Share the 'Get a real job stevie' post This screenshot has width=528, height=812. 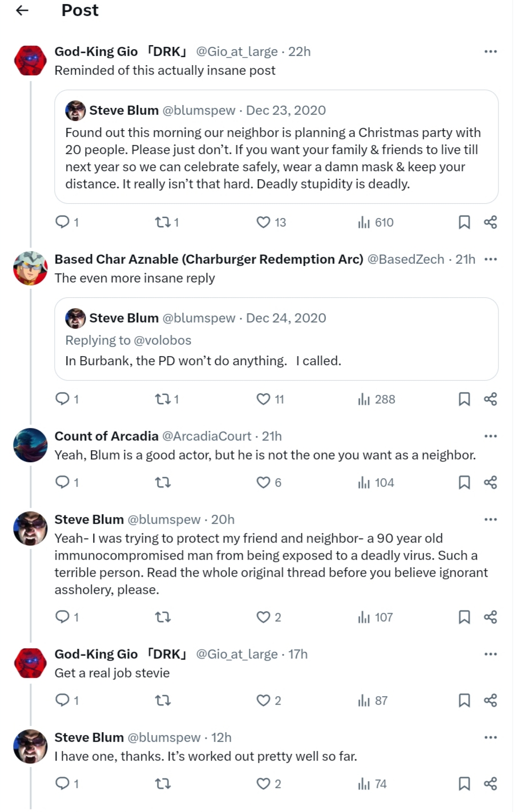[x=490, y=700]
